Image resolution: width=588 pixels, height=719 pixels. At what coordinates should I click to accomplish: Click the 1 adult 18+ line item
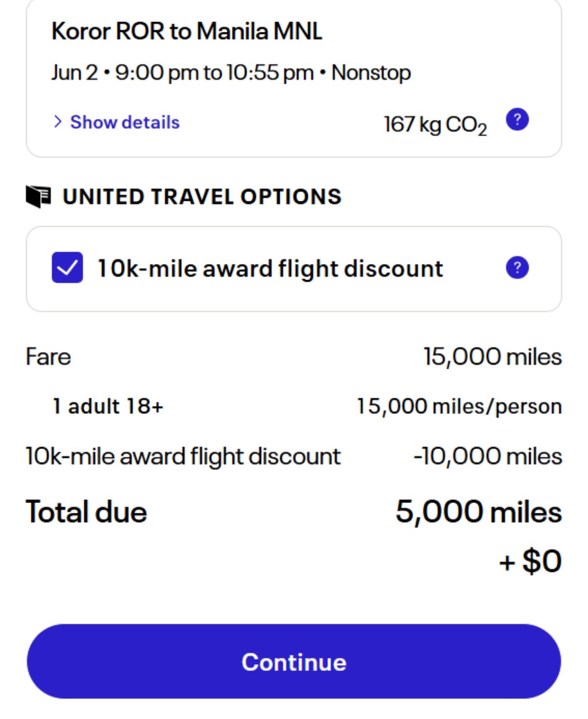coord(107,406)
